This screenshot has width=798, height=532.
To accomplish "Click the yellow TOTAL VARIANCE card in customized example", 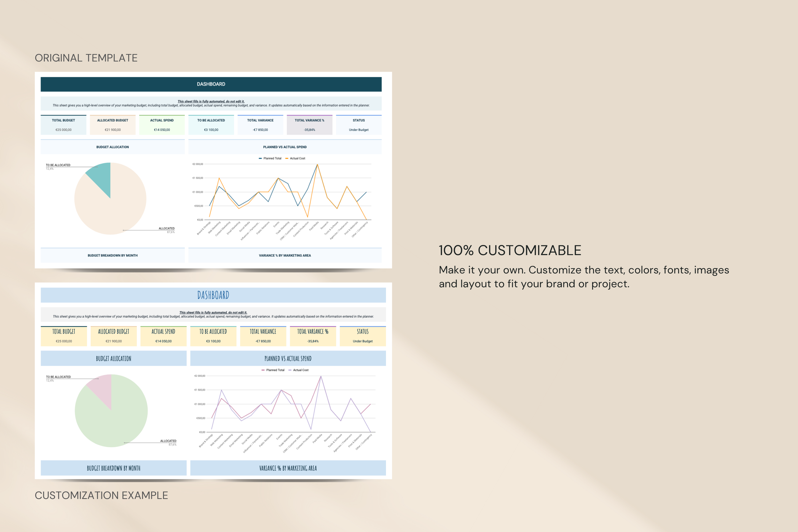I will (x=263, y=336).
